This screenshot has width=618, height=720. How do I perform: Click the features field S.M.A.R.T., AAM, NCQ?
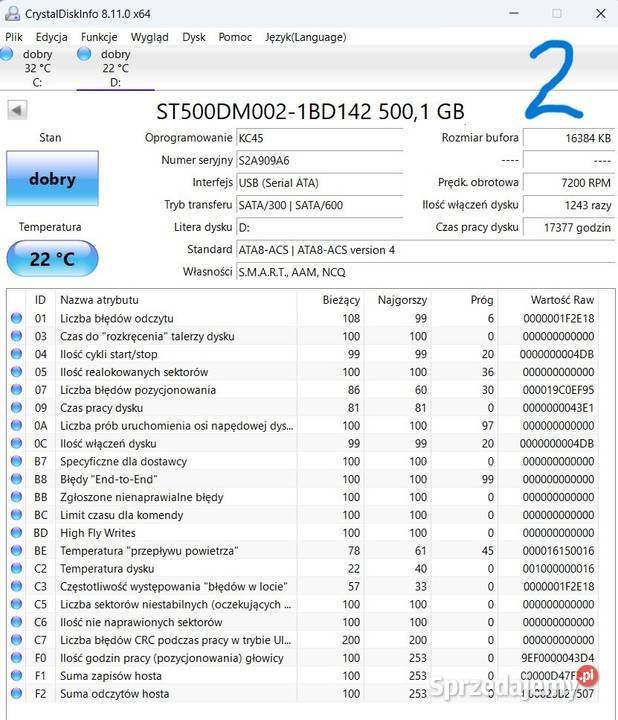(426, 272)
